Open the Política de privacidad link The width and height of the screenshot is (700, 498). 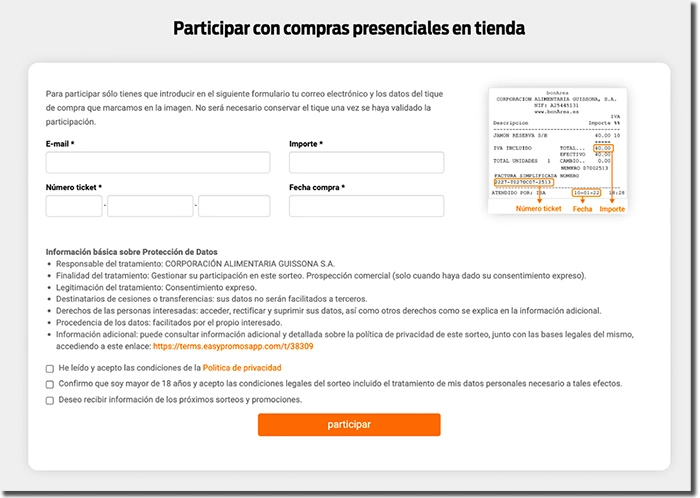(242, 368)
